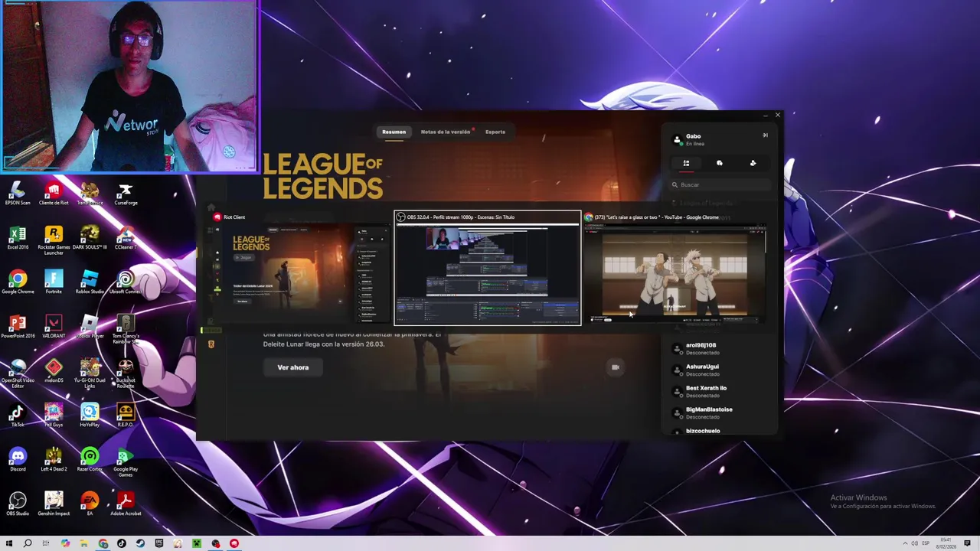Launch Rockstar Games Launcher desktop icon
The height and width of the screenshot is (551, 980).
pos(54,240)
